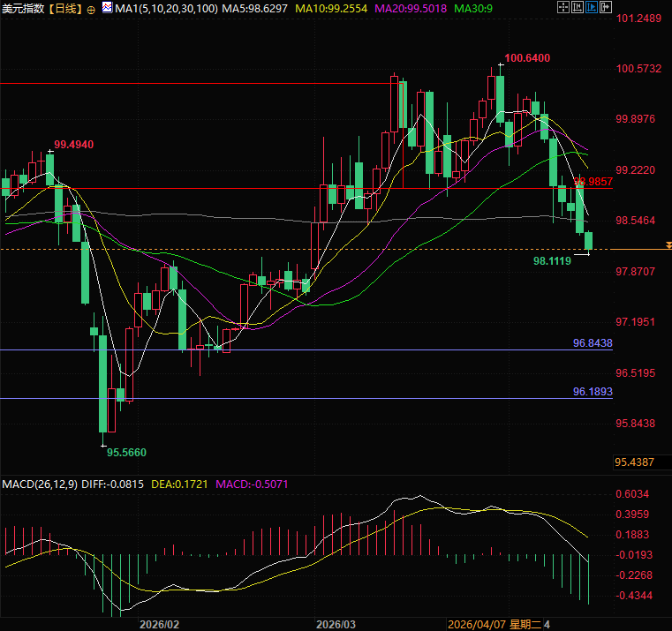Click the yellow MA10:99.2554 legend

(x=333, y=8)
